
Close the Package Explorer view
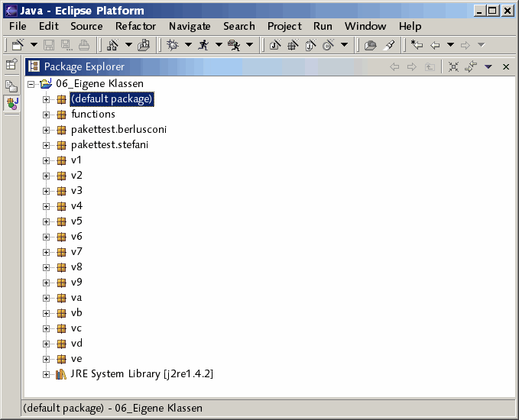pos(505,67)
